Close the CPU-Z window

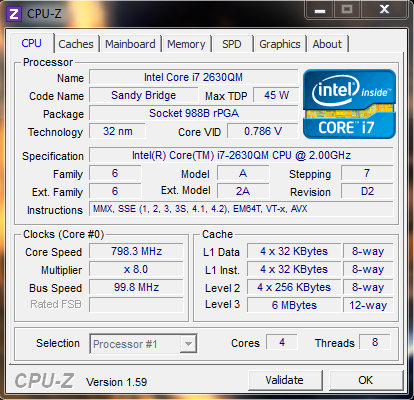pyautogui.click(x=384, y=10)
